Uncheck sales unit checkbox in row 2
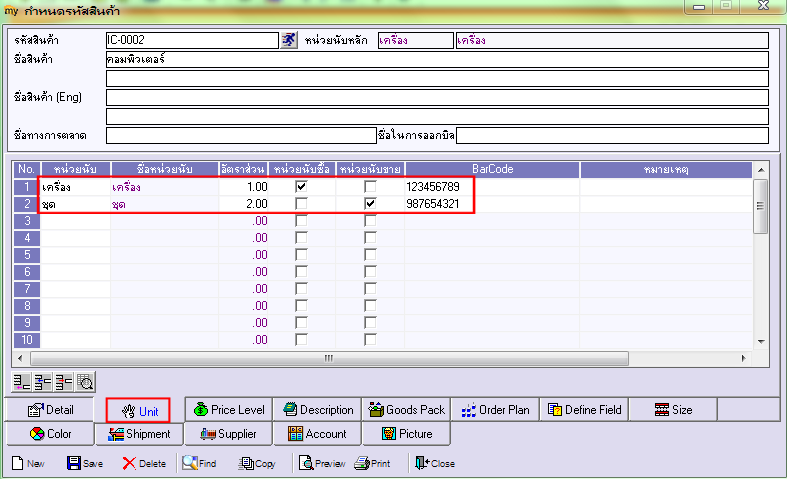 click(371, 204)
